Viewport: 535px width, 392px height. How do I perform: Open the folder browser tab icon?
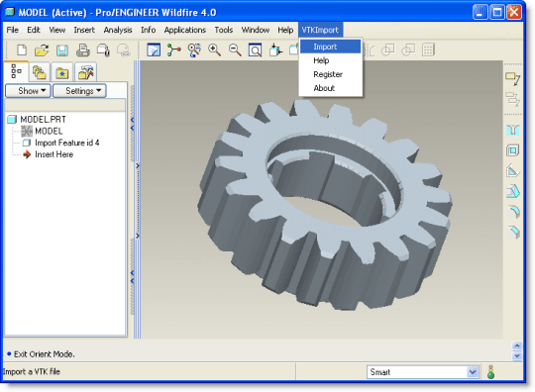click(x=40, y=72)
